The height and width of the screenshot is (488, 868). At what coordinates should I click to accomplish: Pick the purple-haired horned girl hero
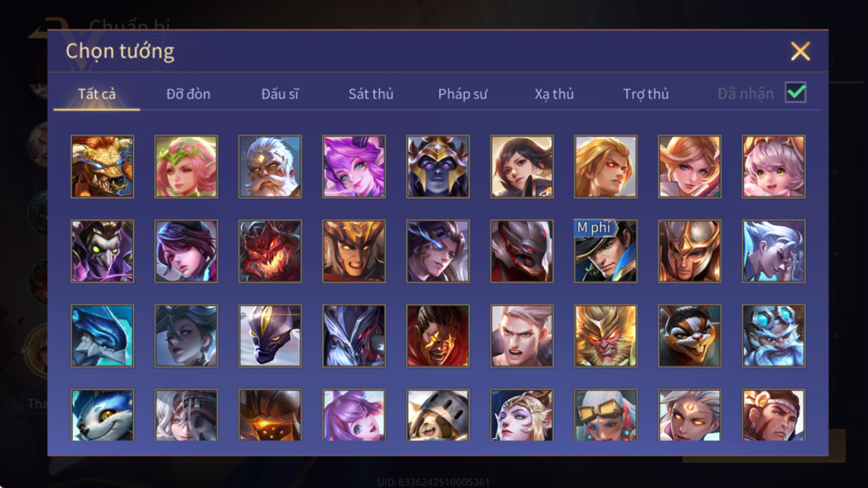click(x=354, y=166)
